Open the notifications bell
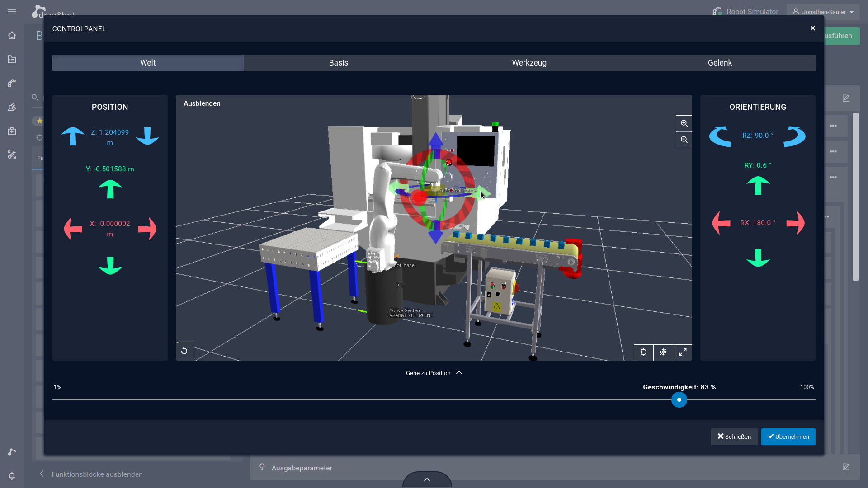The height and width of the screenshot is (488, 868). (x=12, y=476)
